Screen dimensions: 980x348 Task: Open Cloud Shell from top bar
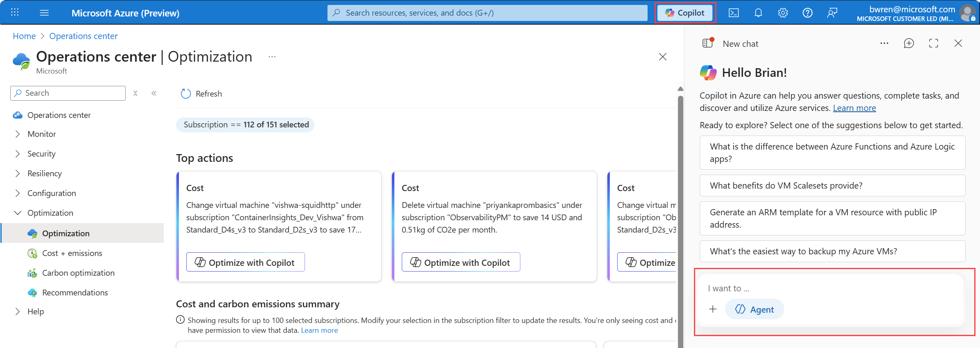tap(733, 13)
